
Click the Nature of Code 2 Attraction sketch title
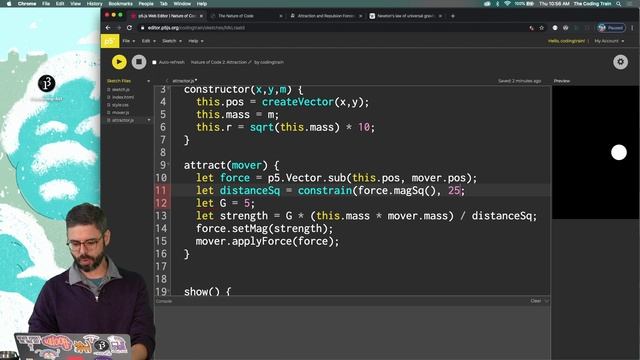point(219,62)
